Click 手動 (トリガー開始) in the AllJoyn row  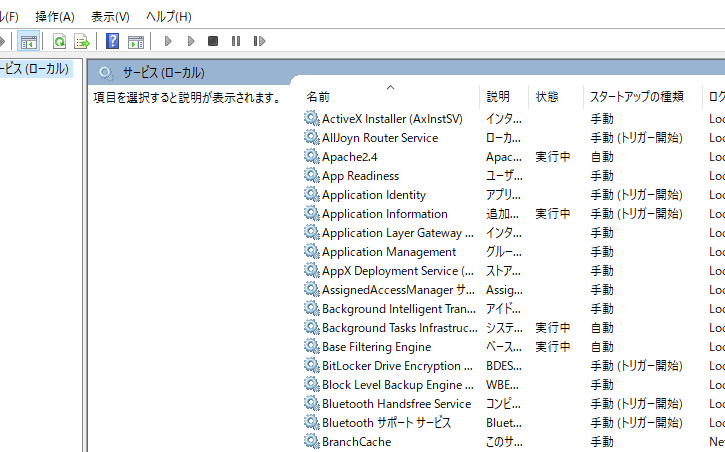(x=637, y=138)
